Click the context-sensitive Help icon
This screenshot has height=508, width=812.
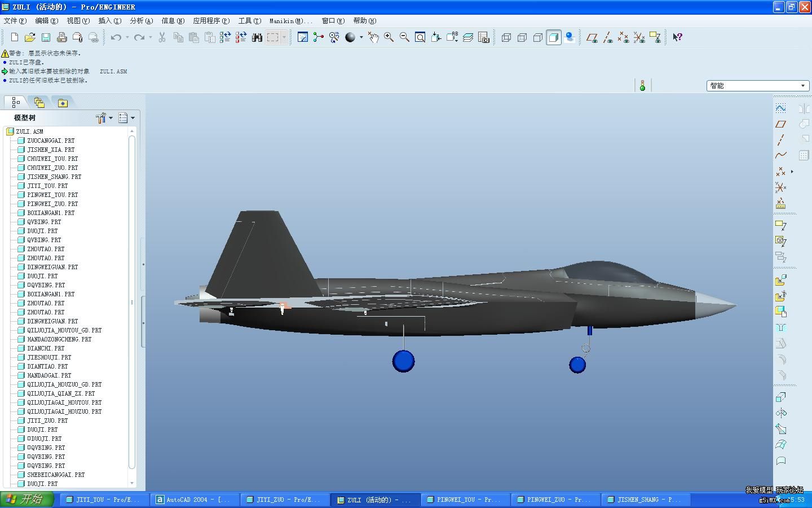tap(678, 37)
